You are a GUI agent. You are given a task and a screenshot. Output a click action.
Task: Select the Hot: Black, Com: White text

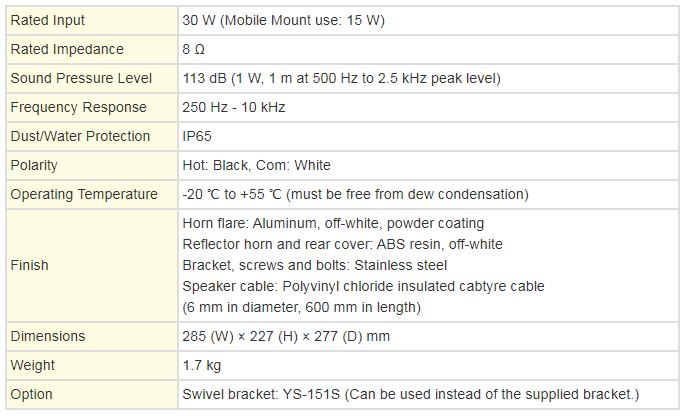point(257,165)
